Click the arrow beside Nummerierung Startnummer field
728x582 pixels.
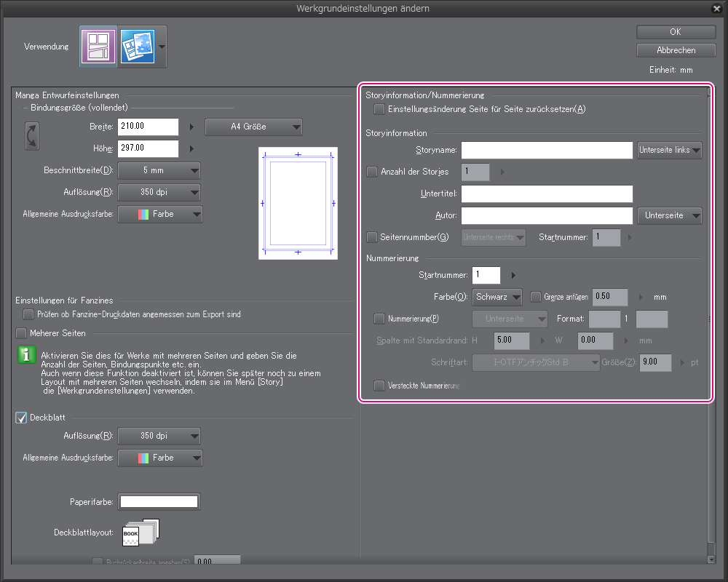point(513,276)
